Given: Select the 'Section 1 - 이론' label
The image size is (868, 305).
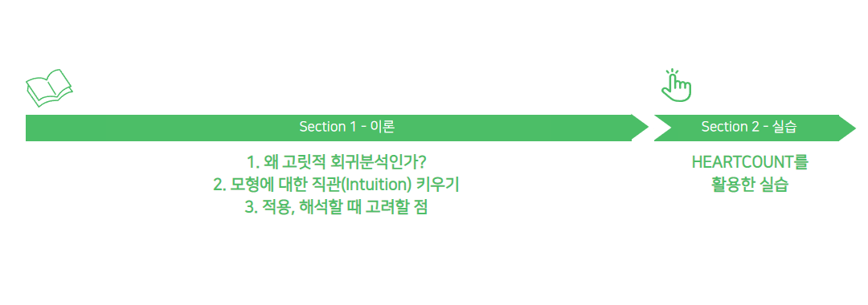Looking at the screenshot, I should coord(346,127).
